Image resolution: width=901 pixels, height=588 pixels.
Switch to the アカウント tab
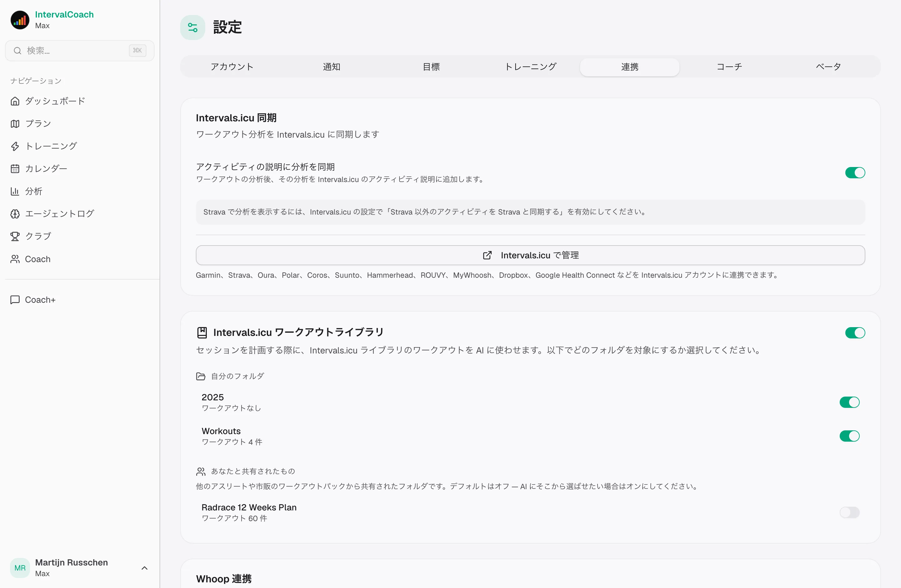(232, 67)
